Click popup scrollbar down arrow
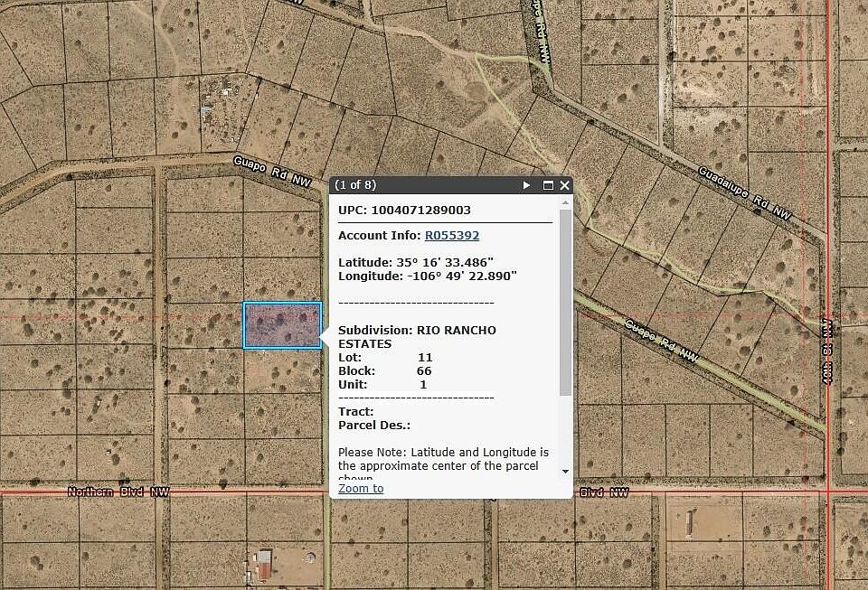 [566, 471]
